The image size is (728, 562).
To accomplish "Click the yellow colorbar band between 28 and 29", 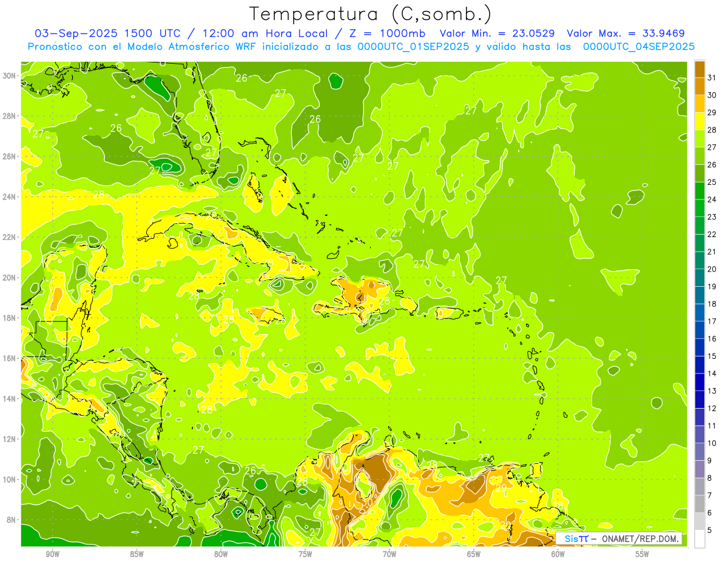I will [x=699, y=121].
